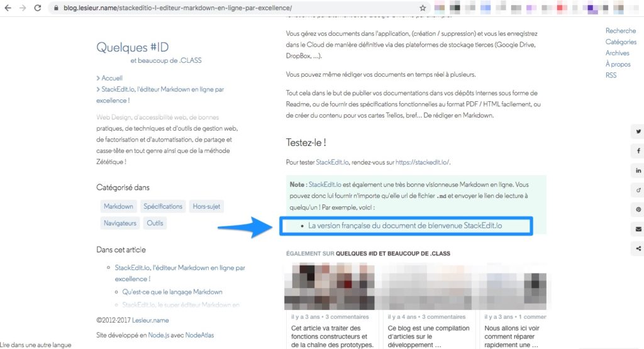The image size is (644, 349).
Task: Select the Navigateurs category tag
Action: (x=120, y=223)
